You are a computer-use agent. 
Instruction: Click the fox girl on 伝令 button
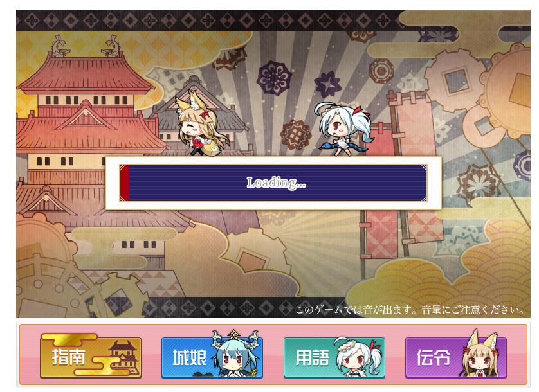point(480,354)
